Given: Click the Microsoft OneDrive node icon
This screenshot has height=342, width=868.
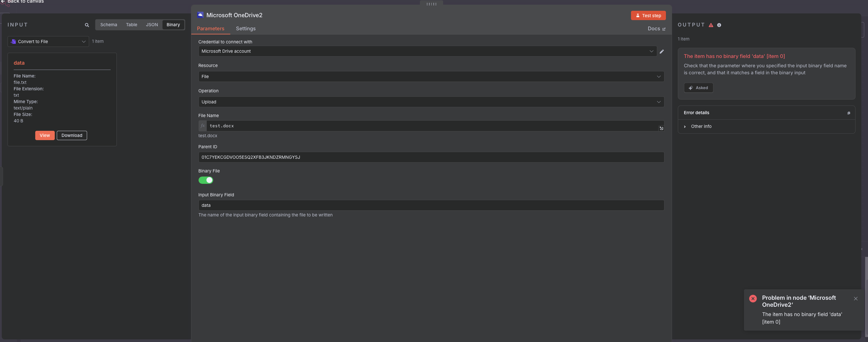Looking at the screenshot, I should (201, 15).
